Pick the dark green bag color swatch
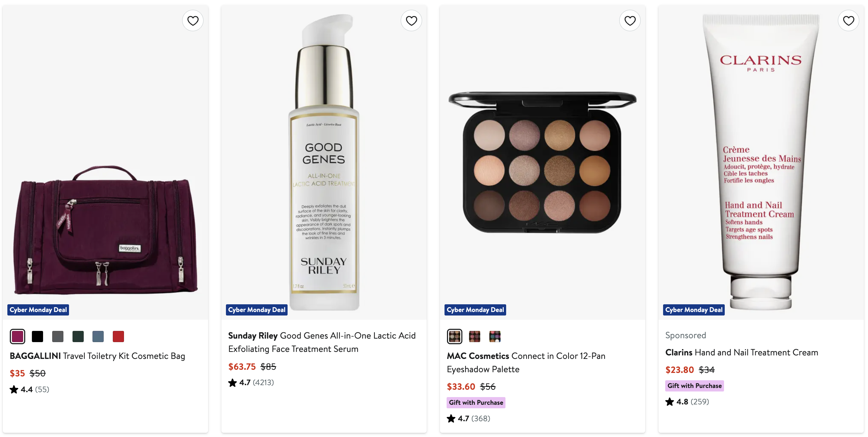Screen dimensions: 868x437 coord(78,337)
